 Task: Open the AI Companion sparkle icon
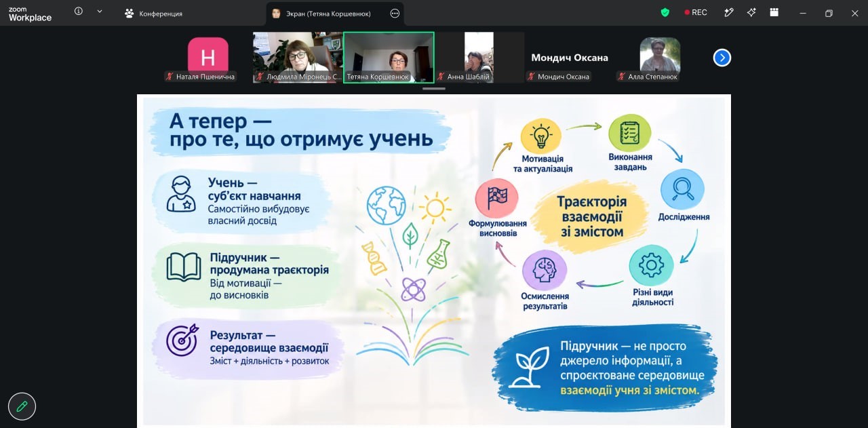[x=751, y=12]
